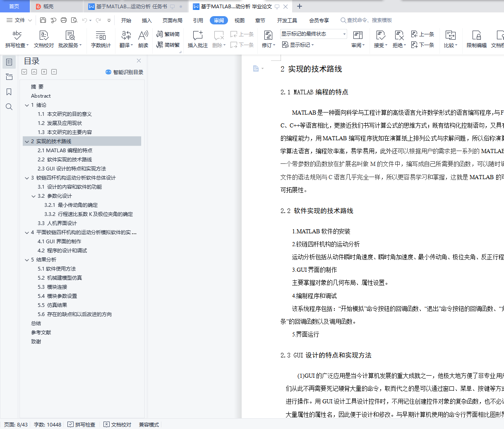This screenshot has height=429, width=504.
Task: Collapse the '5 结果分析' outline node
Action: coord(27,260)
